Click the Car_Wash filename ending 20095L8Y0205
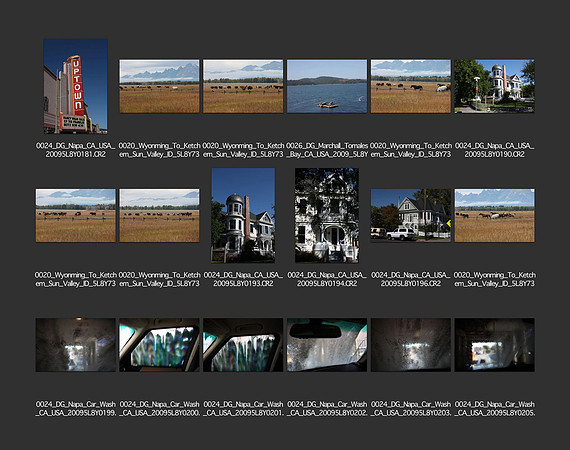Screen dimensions: 570x450 (x=494, y=408)
